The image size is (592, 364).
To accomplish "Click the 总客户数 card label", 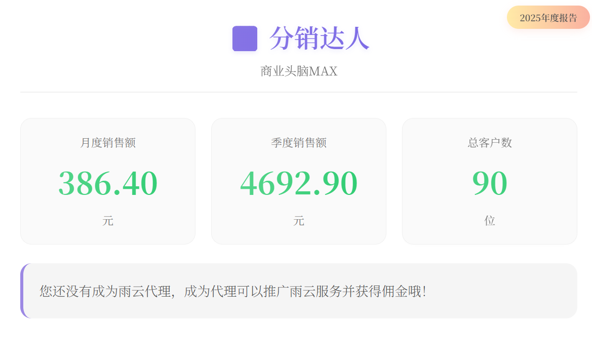I will coord(490,143).
